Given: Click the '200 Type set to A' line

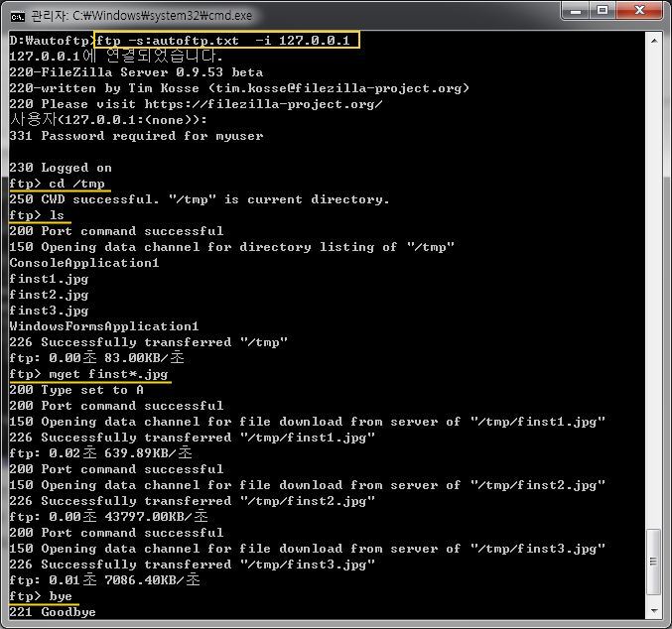Looking at the screenshot, I should (x=76, y=390).
